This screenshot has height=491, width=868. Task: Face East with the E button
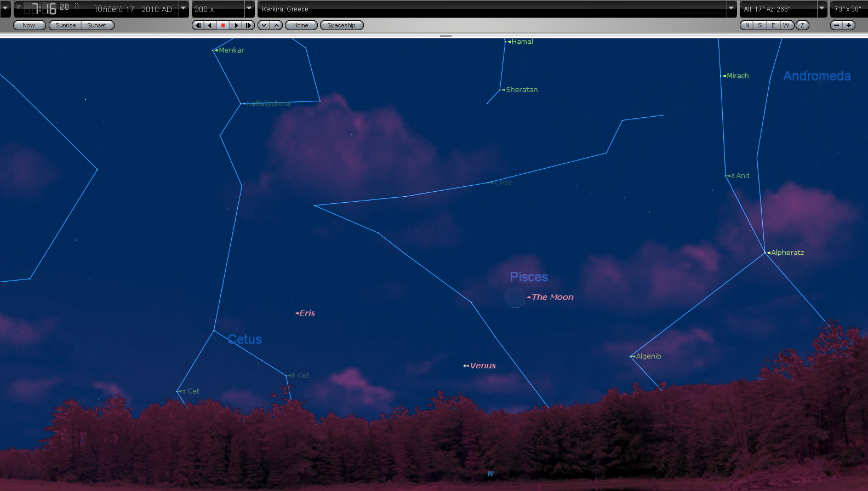pyautogui.click(x=773, y=25)
